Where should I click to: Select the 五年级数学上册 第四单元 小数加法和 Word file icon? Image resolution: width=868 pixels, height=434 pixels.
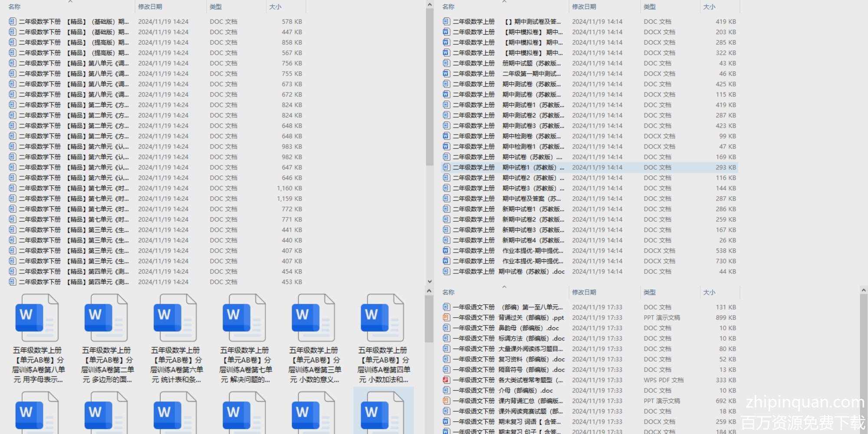click(x=382, y=318)
